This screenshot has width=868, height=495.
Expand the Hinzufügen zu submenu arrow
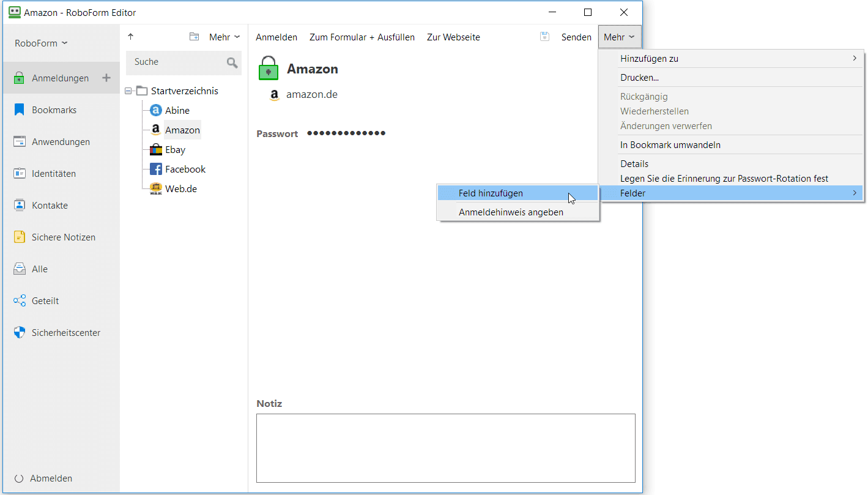pos(854,59)
